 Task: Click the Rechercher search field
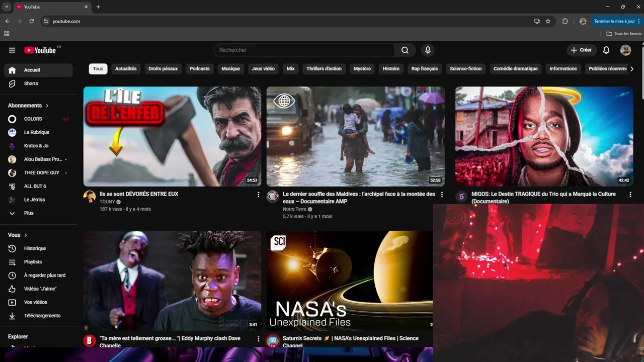click(x=304, y=50)
